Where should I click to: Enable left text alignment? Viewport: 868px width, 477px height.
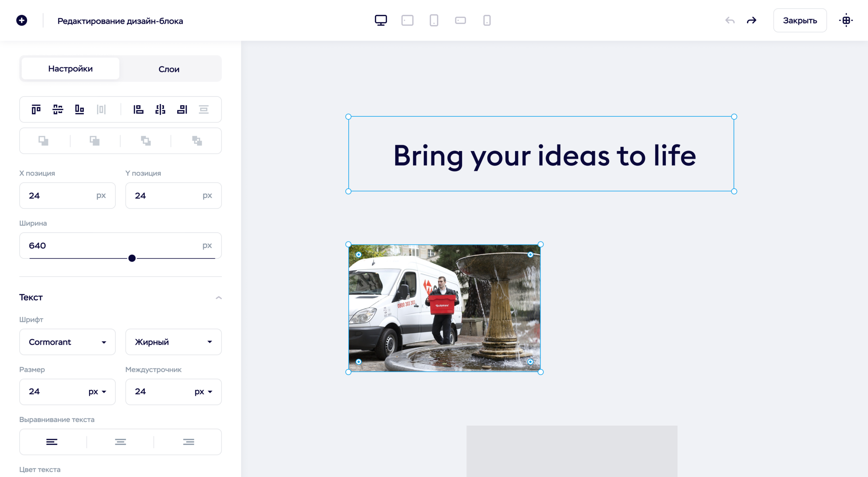point(52,442)
